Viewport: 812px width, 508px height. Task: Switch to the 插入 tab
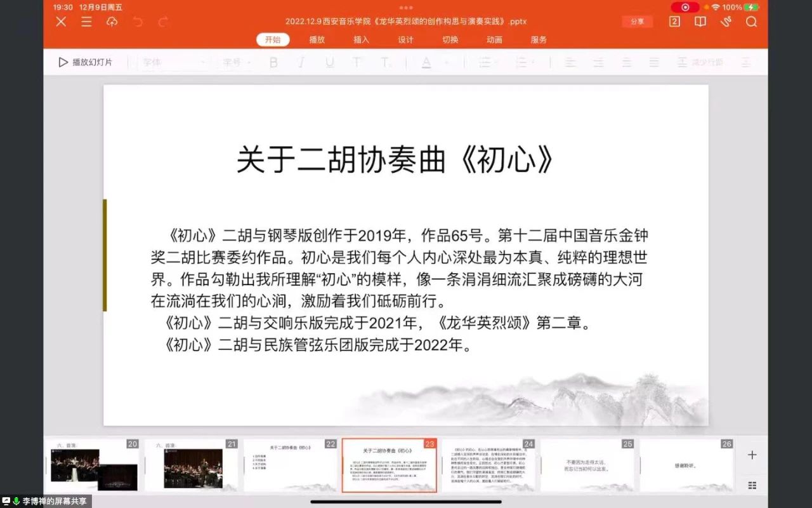[361, 39]
